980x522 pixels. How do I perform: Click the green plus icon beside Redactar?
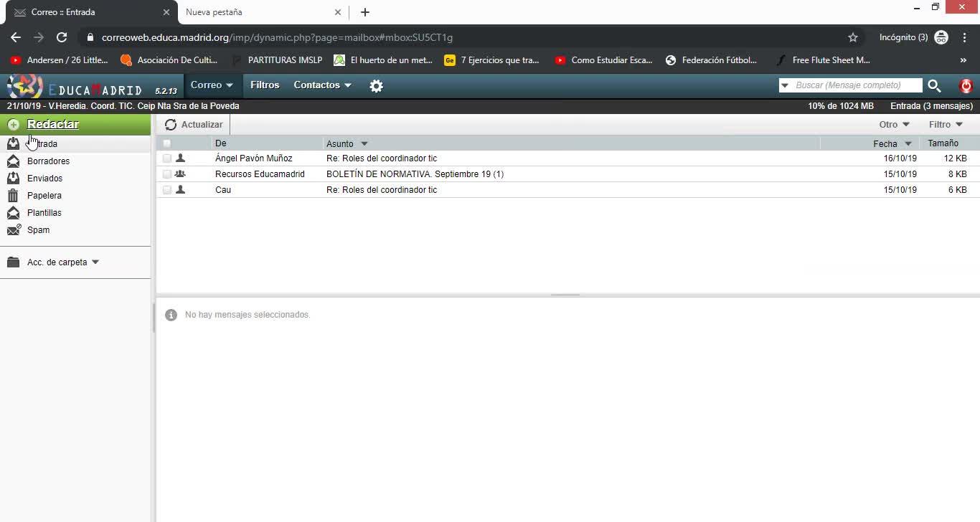pyautogui.click(x=13, y=125)
